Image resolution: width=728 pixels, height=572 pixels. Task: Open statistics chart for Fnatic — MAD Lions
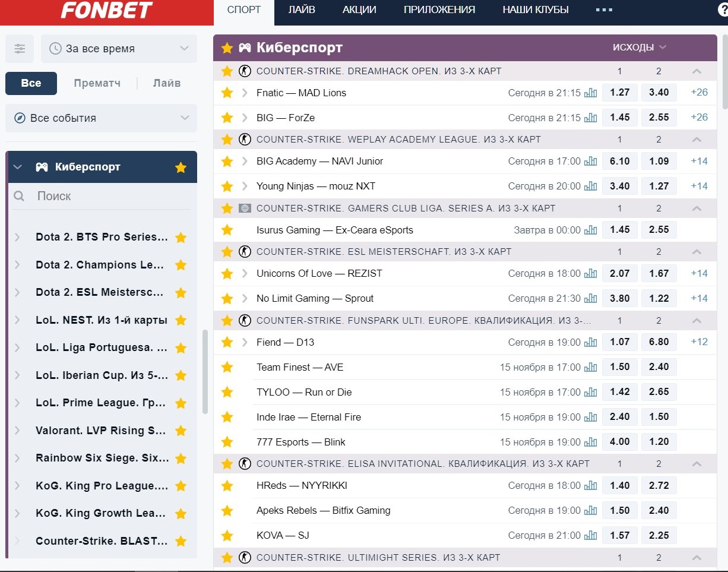coord(590,93)
